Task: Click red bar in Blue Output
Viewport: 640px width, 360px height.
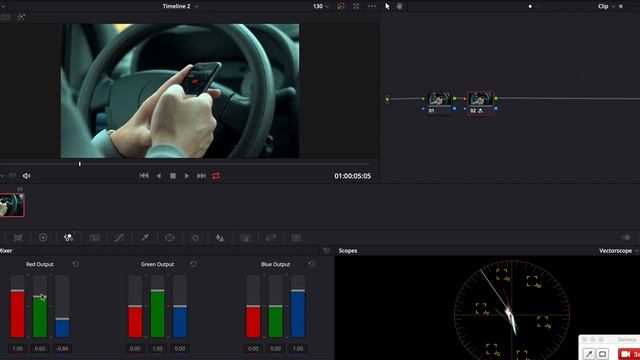Action: click(253, 322)
